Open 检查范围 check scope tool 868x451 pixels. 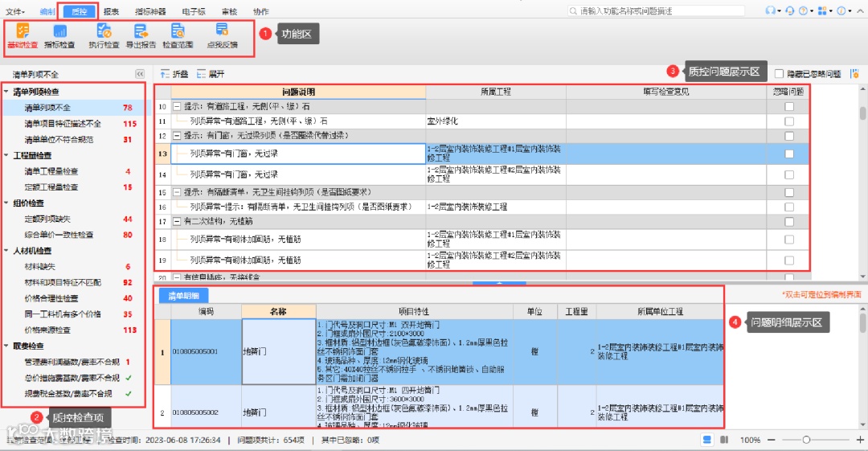point(178,36)
